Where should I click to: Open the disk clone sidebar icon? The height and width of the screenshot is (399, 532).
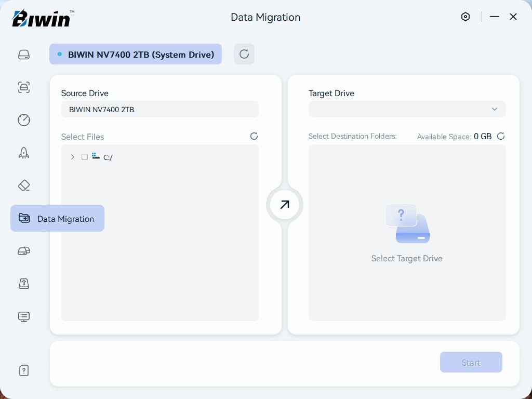tap(24, 251)
